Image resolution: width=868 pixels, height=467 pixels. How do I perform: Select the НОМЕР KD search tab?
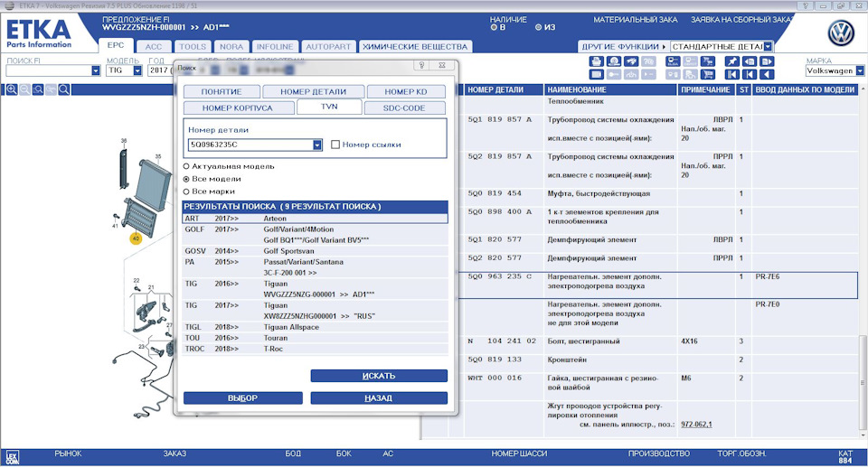coord(406,92)
